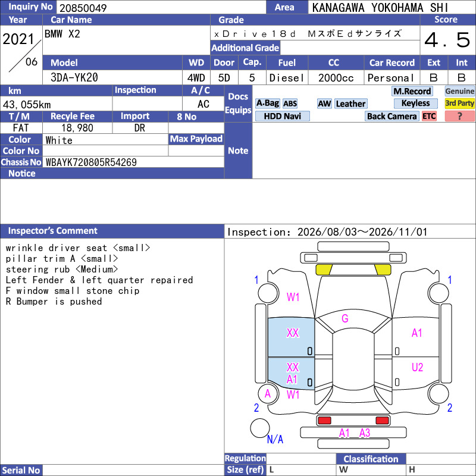476x476 pixels.
Task: Click the Chassis No label
Action: pos(21,162)
